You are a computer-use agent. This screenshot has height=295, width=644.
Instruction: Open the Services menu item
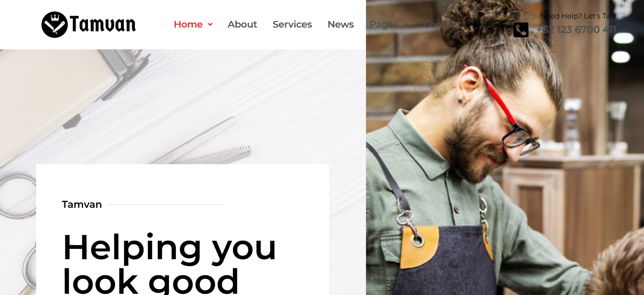tap(292, 24)
